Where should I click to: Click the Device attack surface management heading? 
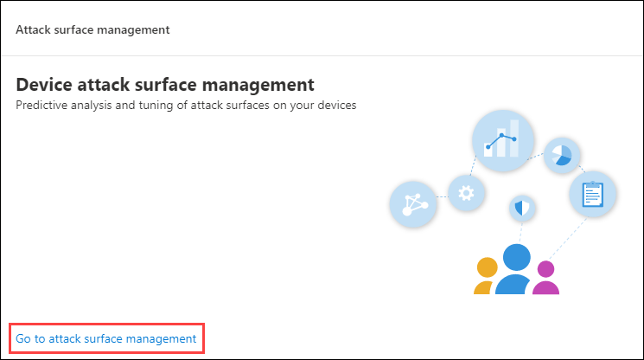click(165, 85)
